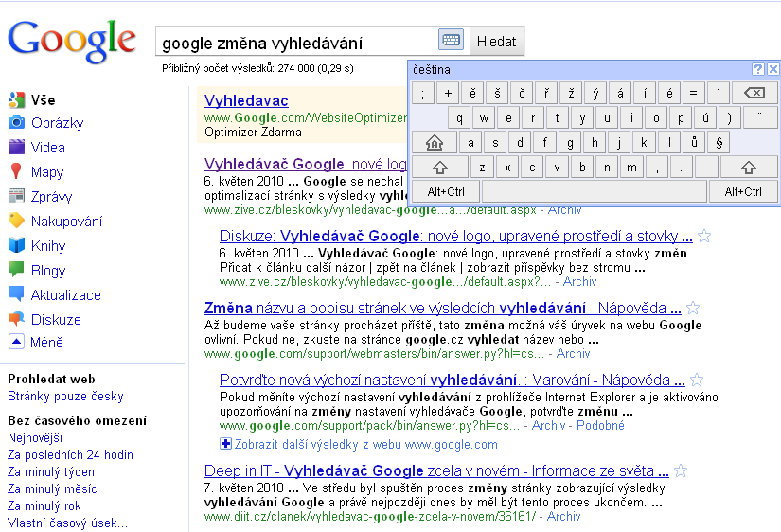Toggle the left Alt+Ctrl key
This screenshot has height=532, width=781.
tap(446, 192)
